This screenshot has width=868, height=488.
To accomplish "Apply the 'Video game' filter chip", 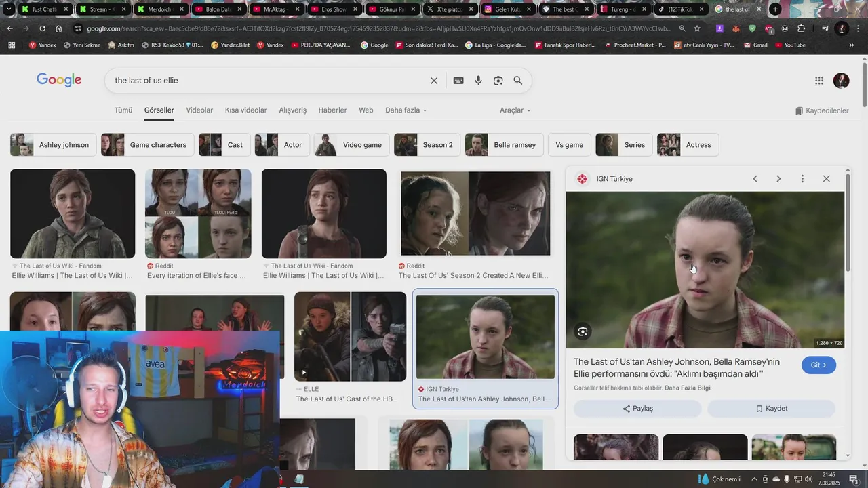I will [x=352, y=144].
